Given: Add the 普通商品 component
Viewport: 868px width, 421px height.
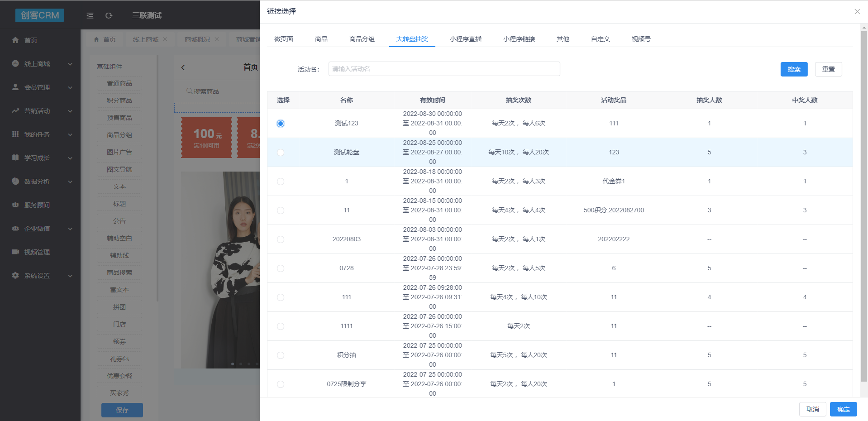Looking at the screenshot, I should point(119,83).
